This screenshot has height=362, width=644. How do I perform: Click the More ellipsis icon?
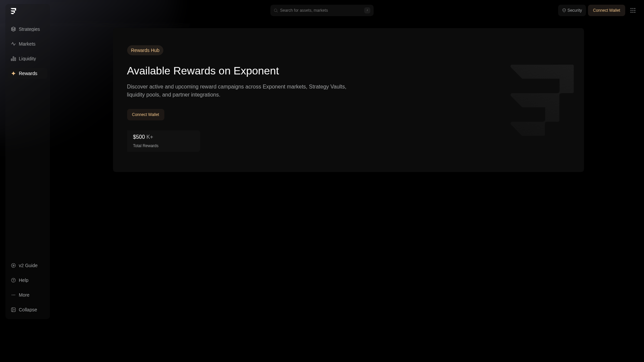tap(13, 295)
